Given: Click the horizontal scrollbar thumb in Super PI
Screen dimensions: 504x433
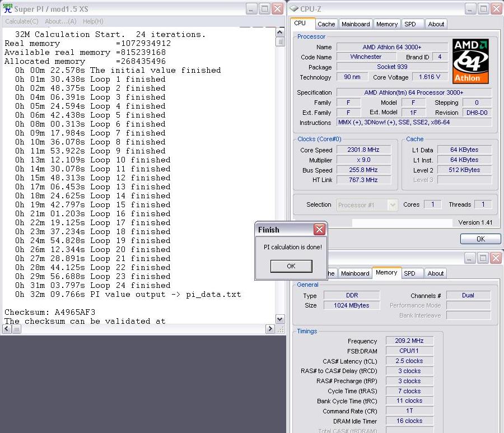Looking at the screenshot, I should point(16,329).
